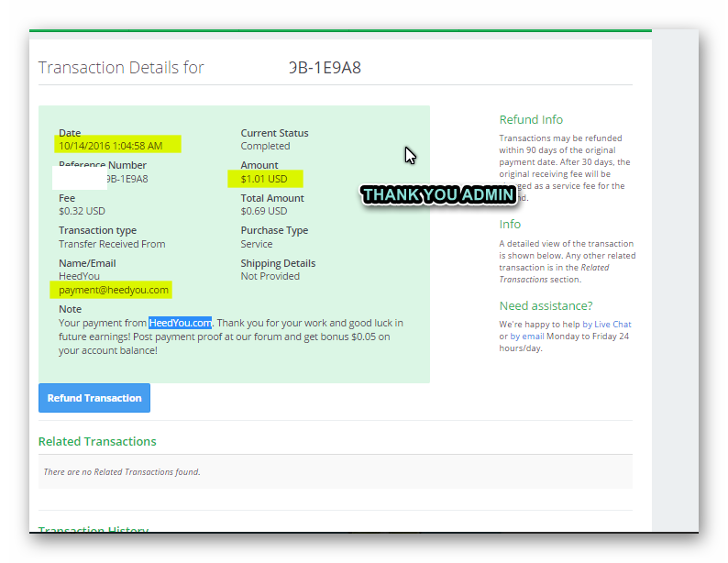Click the Note label
Image resolution: width=728 pixels, height=563 pixels.
click(x=70, y=309)
